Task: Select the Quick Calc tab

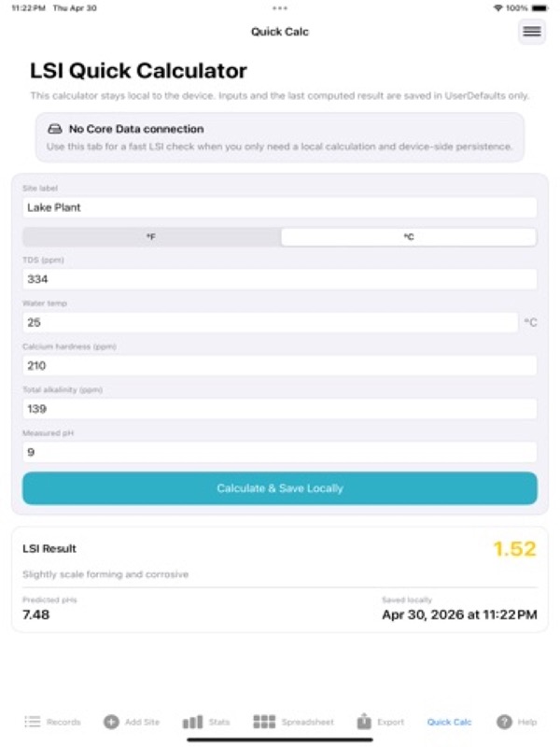Action: coord(449,722)
